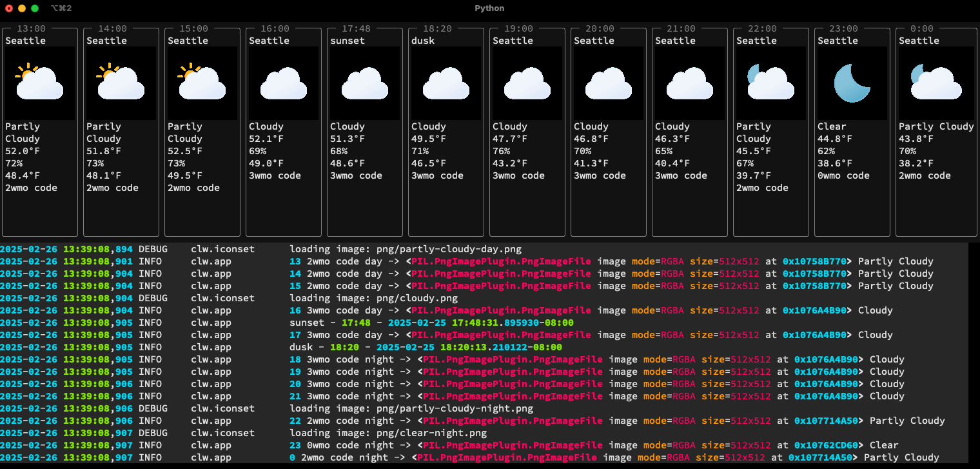Click the 22:00 partly cloudy moon icon
980x469 pixels.
coord(770,82)
